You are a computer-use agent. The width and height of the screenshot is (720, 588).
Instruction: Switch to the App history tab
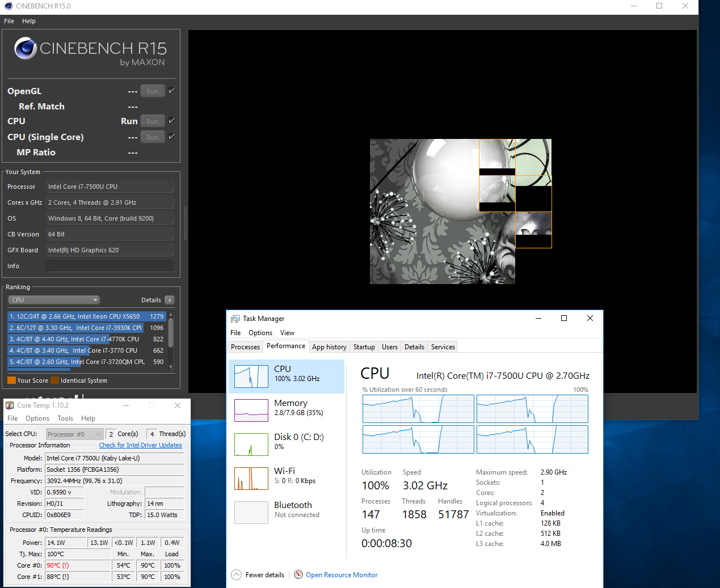click(x=329, y=347)
